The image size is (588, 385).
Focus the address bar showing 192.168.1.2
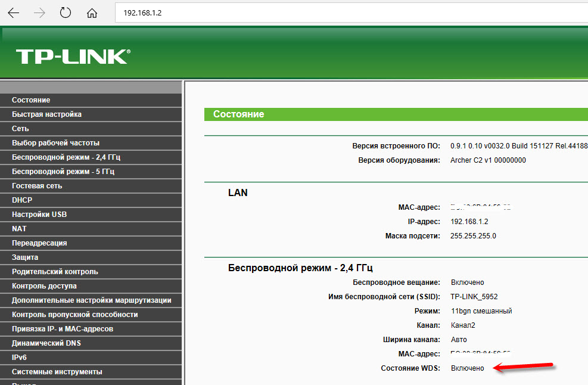click(351, 13)
